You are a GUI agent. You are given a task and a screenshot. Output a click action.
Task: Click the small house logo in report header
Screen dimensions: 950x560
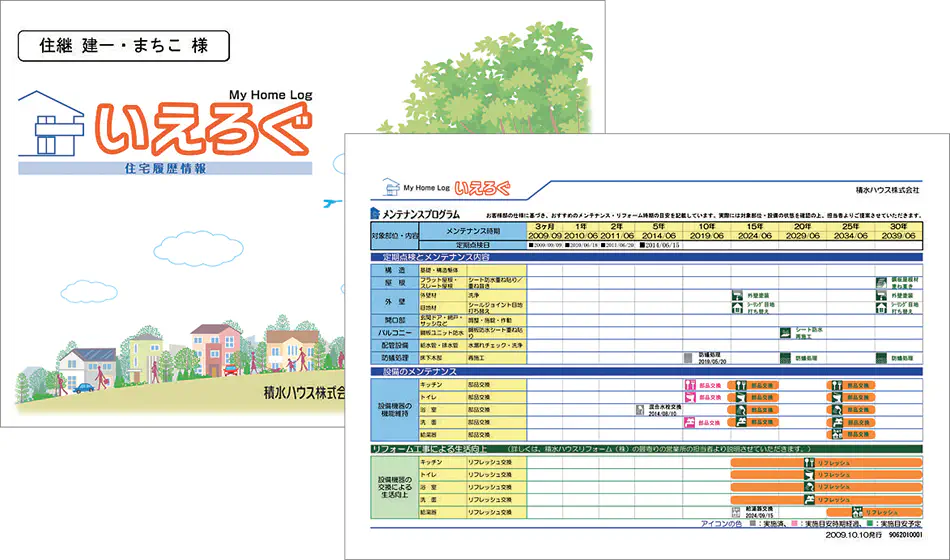tap(391, 187)
